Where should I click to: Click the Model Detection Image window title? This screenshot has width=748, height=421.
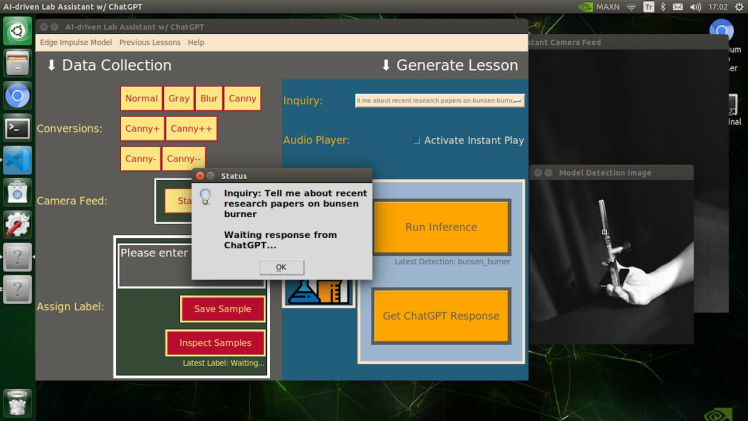pyautogui.click(x=605, y=173)
